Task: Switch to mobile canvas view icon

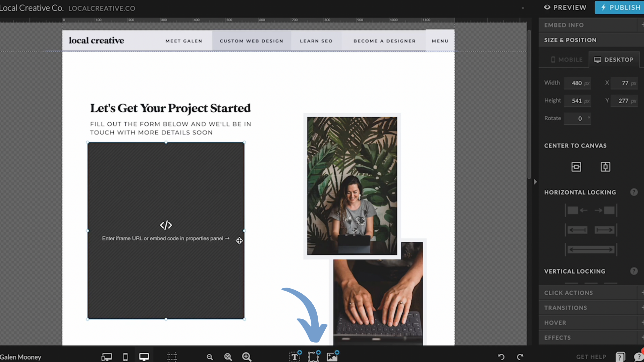Action: (125, 356)
